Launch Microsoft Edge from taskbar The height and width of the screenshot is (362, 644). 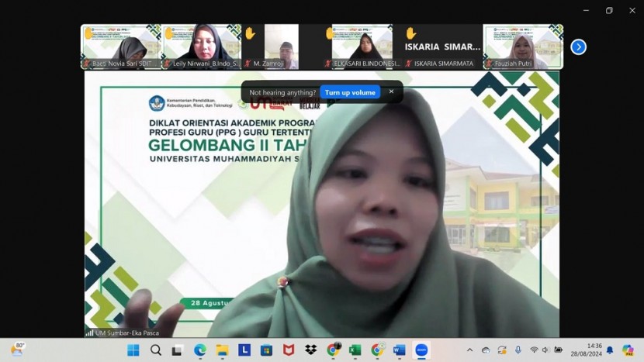click(x=200, y=350)
